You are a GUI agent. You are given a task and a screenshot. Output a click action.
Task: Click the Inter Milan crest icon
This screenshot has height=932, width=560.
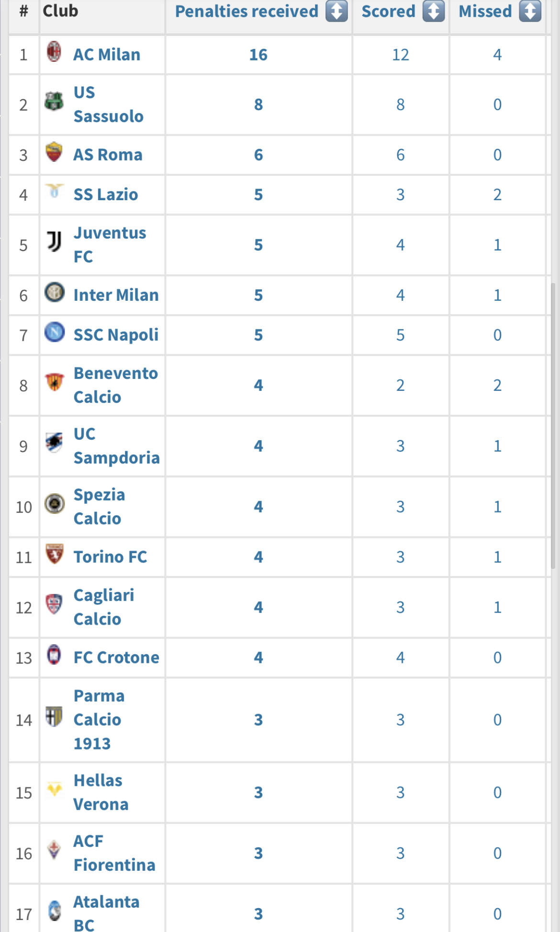coord(54,292)
